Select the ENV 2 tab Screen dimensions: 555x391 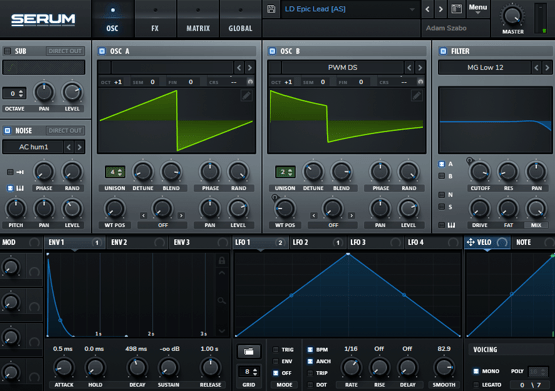pyautogui.click(x=137, y=242)
